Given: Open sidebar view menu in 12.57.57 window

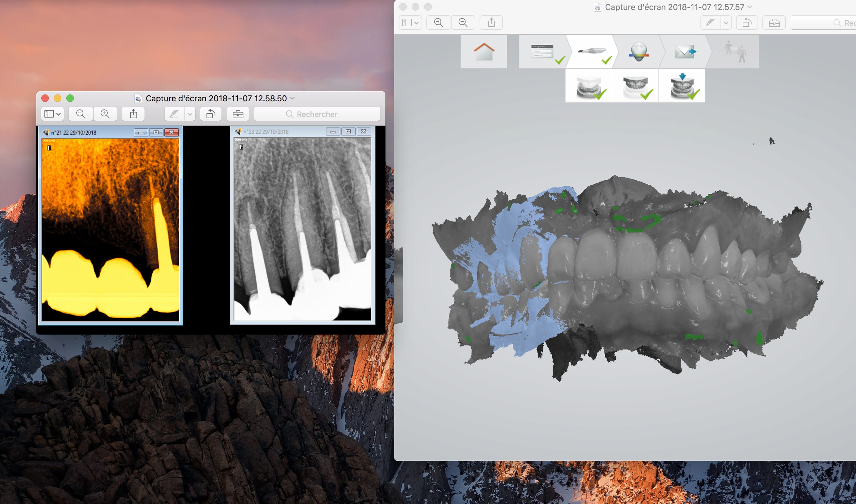Looking at the screenshot, I should click(410, 23).
